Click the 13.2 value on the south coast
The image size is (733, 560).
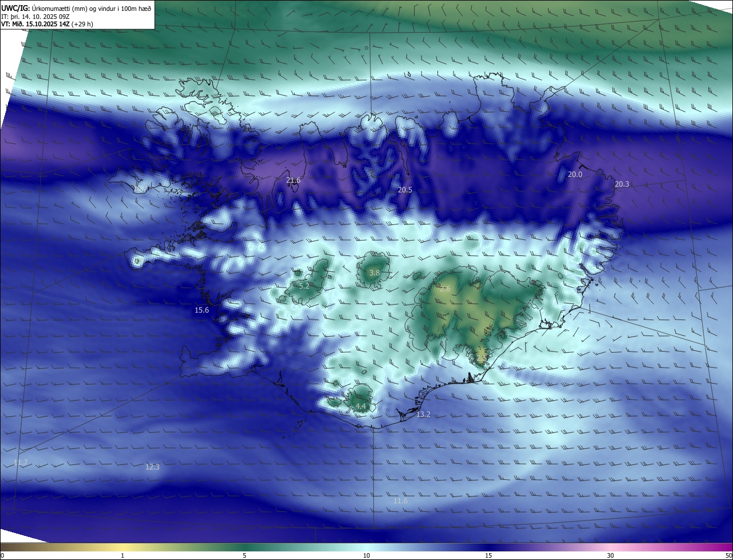click(423, 414)
